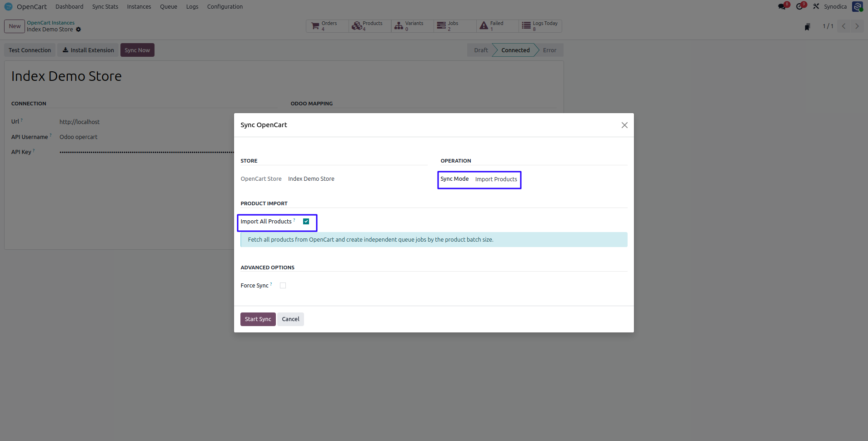This screenshot has height=441, width=868.
Task: Open the gear actions menu beside Index Demo Store
Action: (78, 30)
